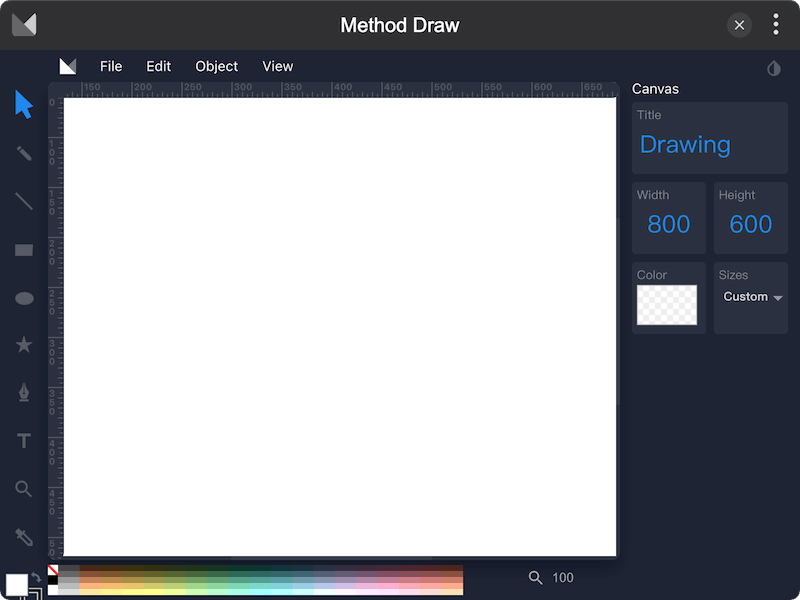This screenshot has width=800, height=600.
Task: Swap fill and stroke colors arrow
Action: click(x=36, y=577)
